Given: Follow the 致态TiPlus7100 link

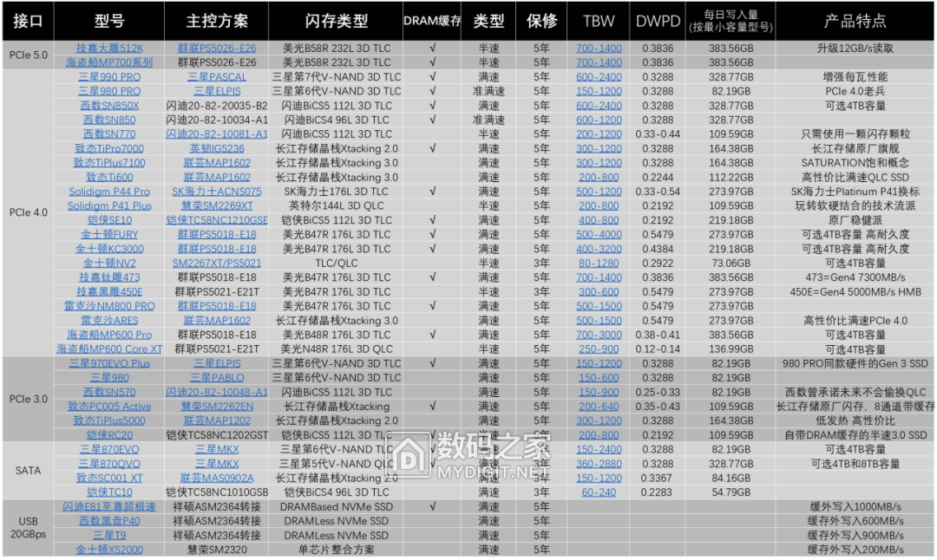Looking at the screenshot, I should tap(109, 163).
